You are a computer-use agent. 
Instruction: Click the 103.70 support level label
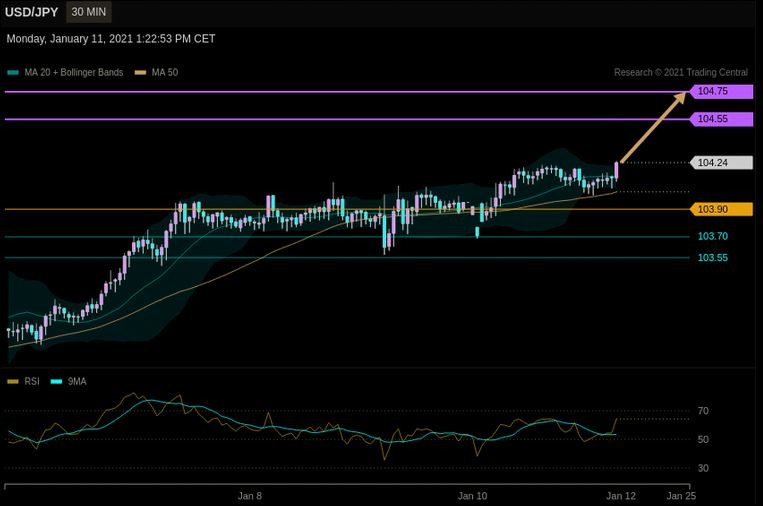tap(713, 236)
